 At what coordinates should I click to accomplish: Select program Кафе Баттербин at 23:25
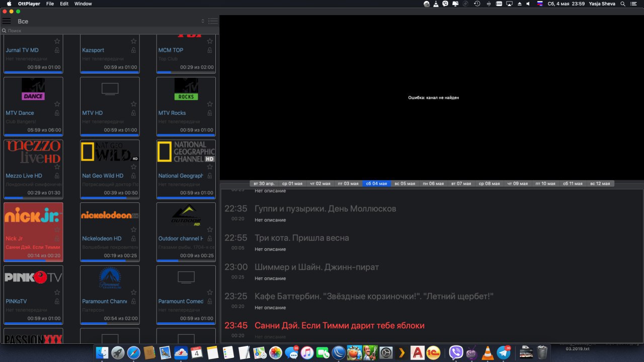pyautogui.click(x=374, y=296)
